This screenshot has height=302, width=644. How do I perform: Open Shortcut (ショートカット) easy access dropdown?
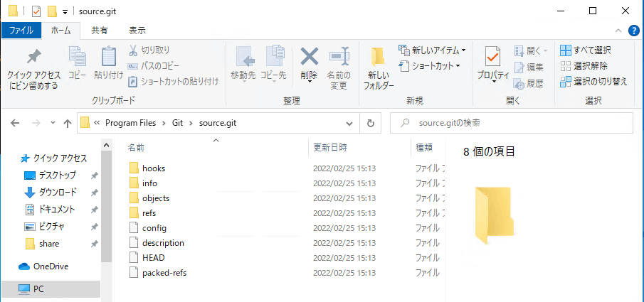click(430, 65)
